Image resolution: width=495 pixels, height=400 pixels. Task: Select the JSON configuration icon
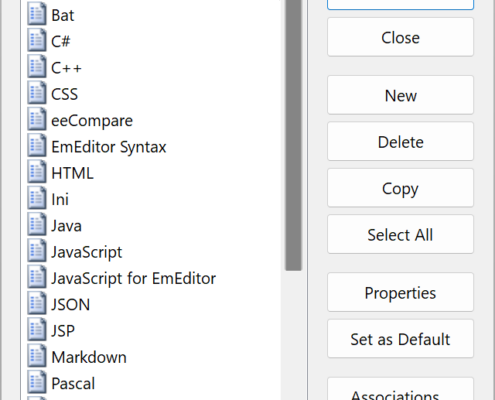coord(37,304)
